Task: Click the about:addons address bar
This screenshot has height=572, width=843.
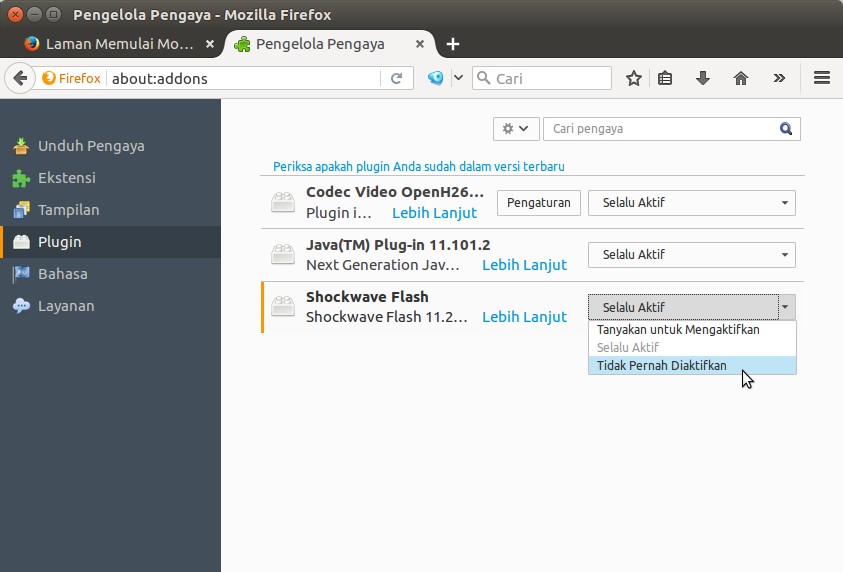Action: click(x=245, y=78)
